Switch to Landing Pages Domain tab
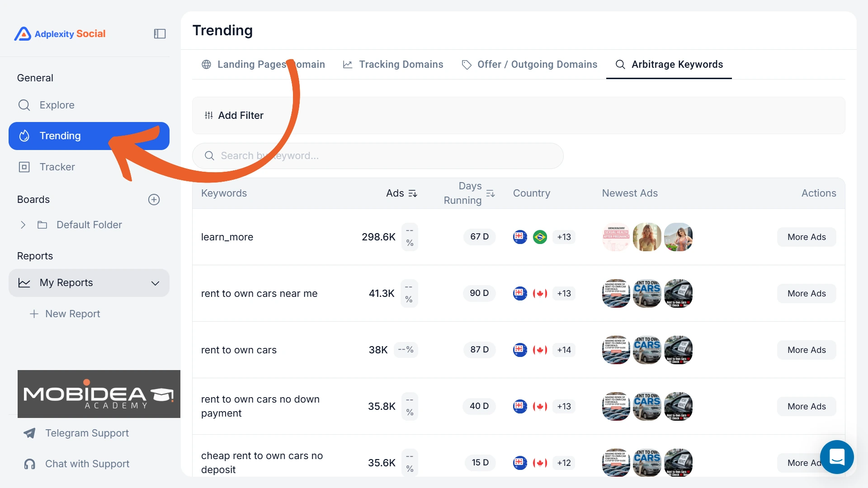This screenshot has height=488, width=868. 263,64
